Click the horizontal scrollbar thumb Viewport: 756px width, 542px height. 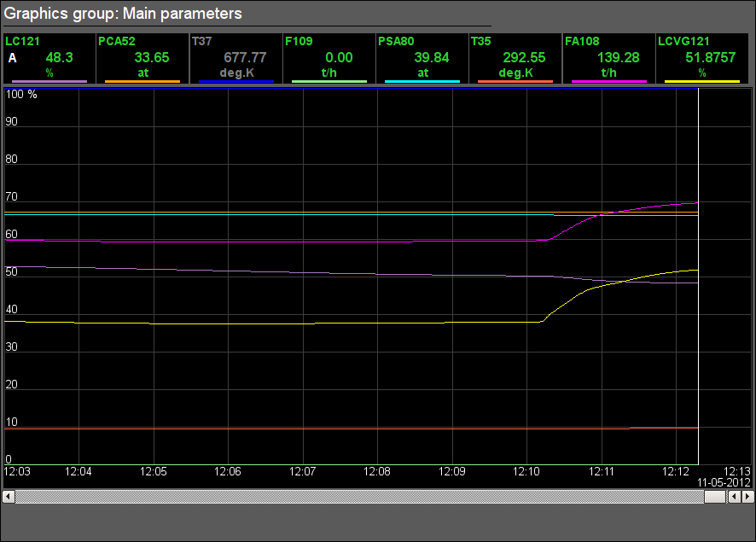coord(715,496)
